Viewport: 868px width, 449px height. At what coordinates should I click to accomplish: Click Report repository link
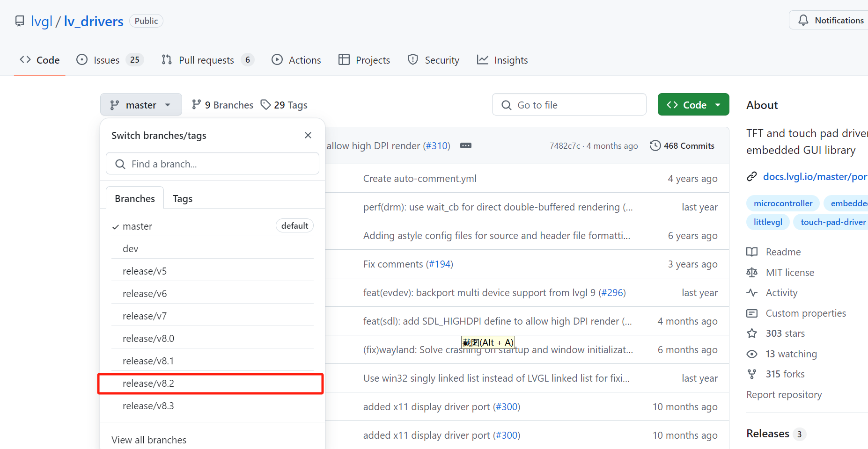(x=784, y=395)
